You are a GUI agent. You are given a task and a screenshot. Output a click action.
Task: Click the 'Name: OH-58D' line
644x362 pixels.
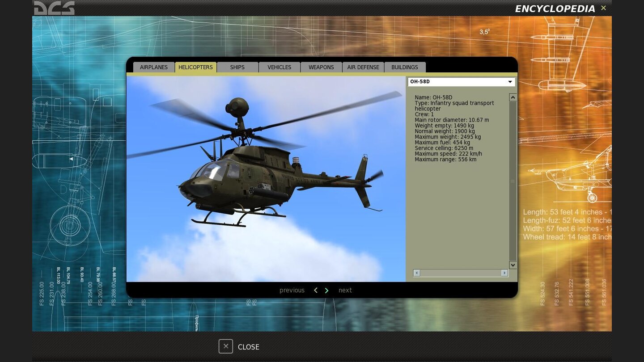pos(433,97)
